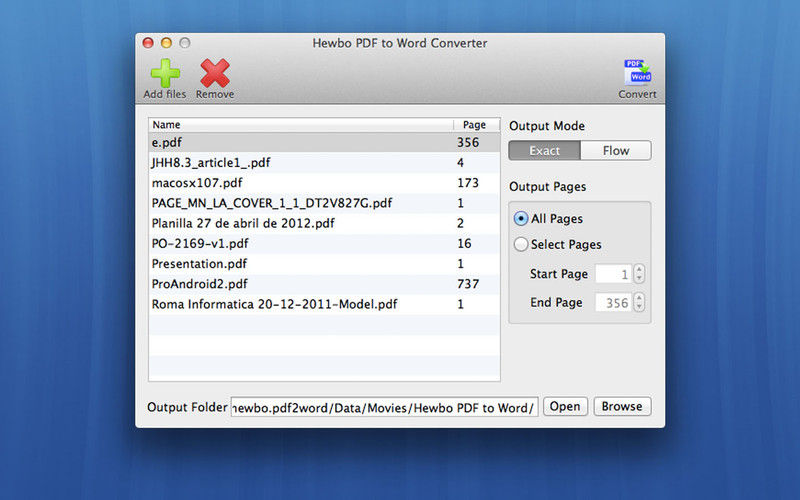Select Presentation.pdf in the file list
The image size is (800, 500).
(324, 264)
